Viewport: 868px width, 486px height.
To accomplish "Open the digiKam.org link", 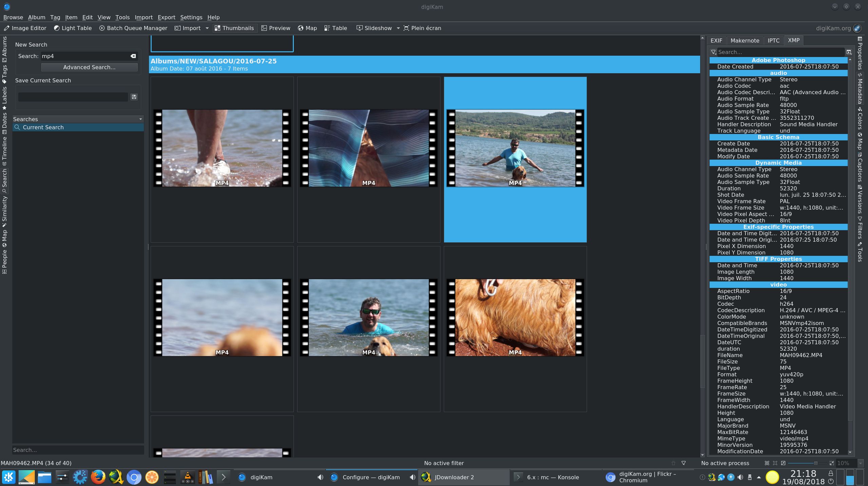I will pyautogui.click(x=838, y=28).
